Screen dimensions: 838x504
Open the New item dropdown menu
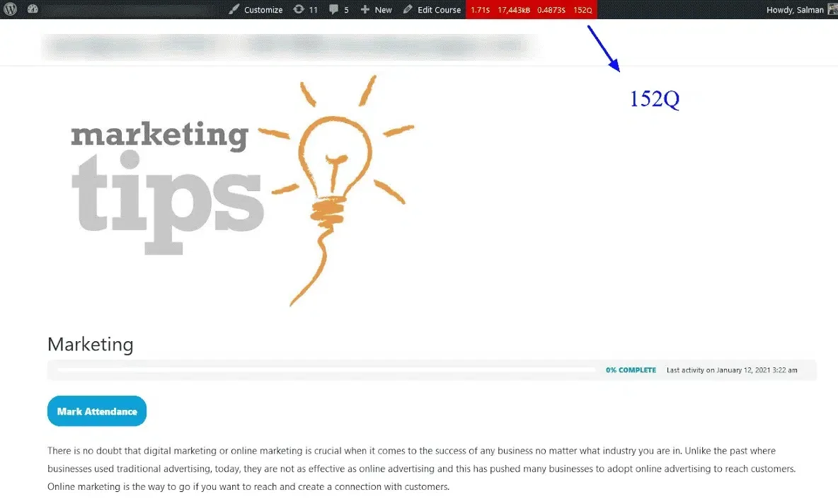click(376, 9)
